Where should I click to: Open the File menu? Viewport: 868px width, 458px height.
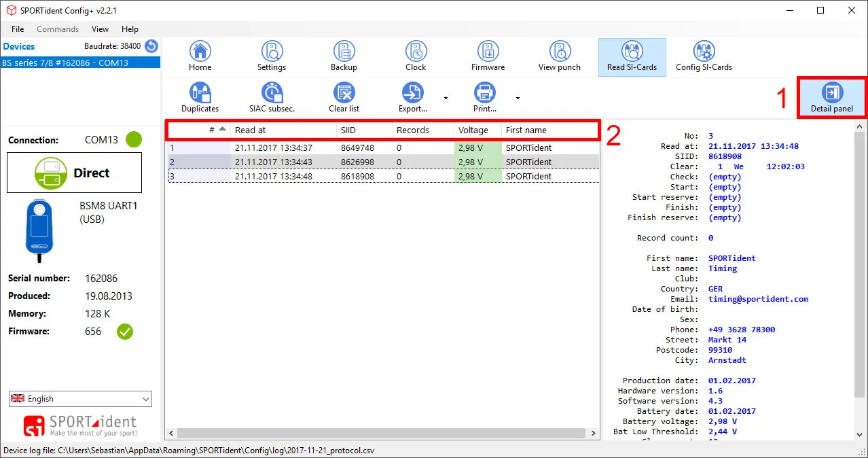click(x=18, y=29)
